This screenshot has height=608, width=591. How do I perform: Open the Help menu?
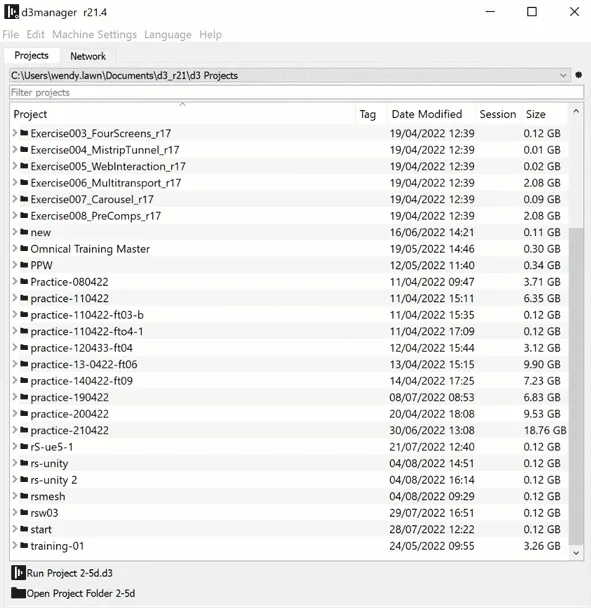pyautogui.click(x=211, y=35)
